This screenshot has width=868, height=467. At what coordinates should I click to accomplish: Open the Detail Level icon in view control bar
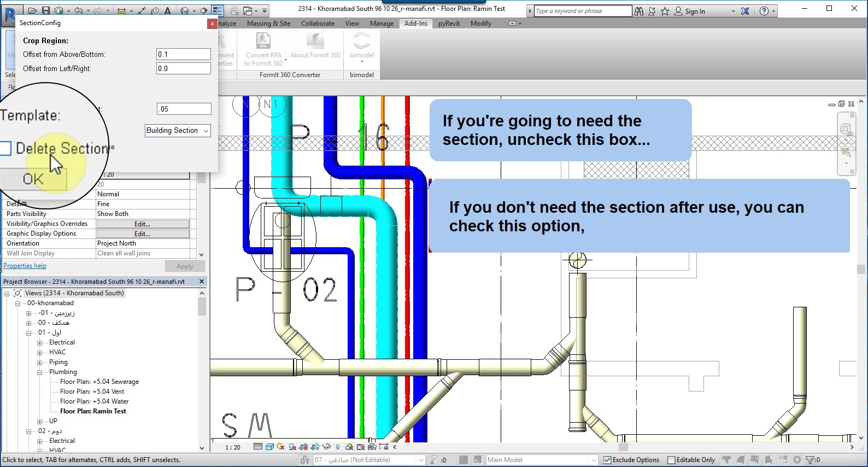click(x=258, y=447)
